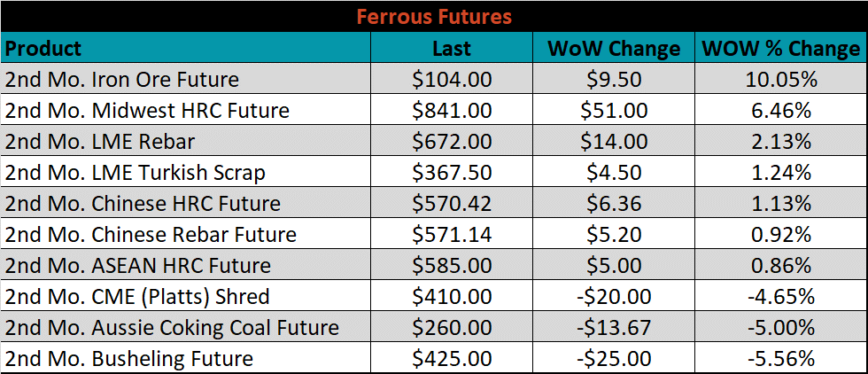The height and width of the screenshot is (374, 868).
Task: Select the WOW % Change header
Action: click(x=781, y=47)
